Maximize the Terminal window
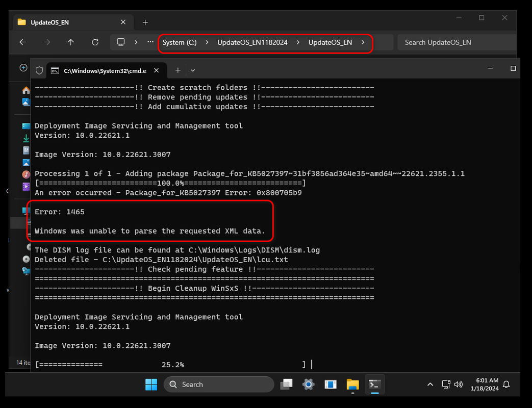Viewport: 532px width, 408px height. pos(513,68)
